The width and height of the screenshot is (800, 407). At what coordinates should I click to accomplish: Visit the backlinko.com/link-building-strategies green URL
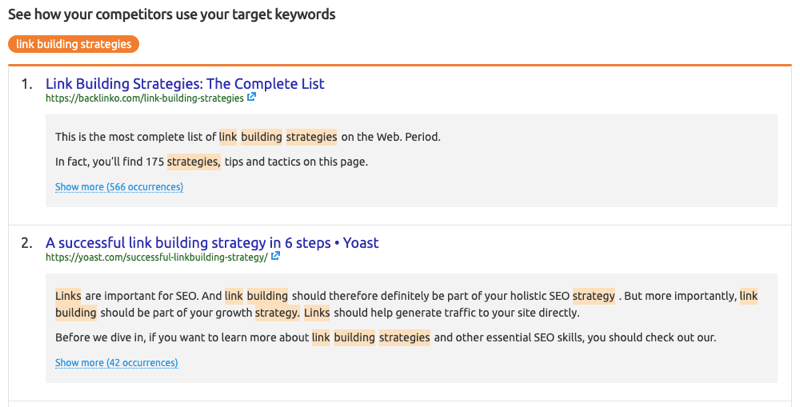tap(144, 99)
